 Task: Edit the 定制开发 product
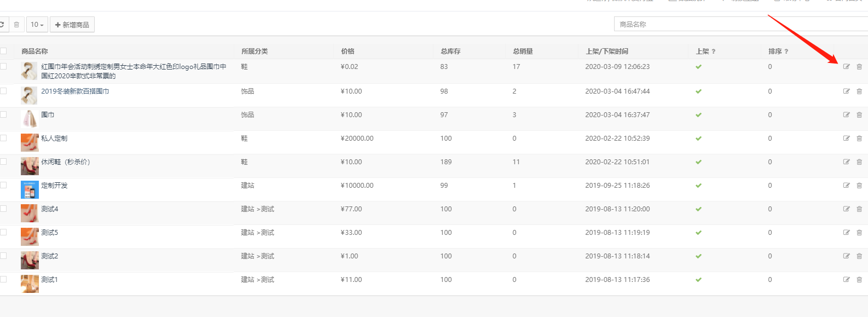(846, 186)
